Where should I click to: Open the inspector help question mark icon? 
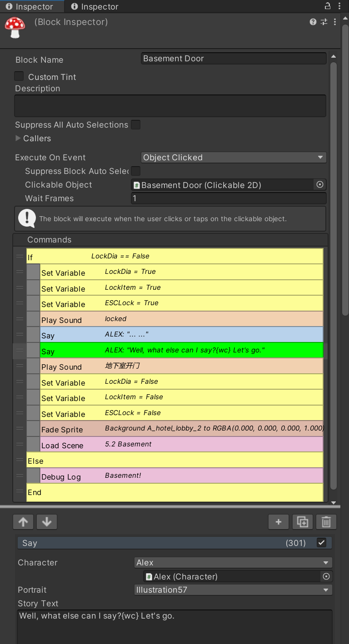313,22
